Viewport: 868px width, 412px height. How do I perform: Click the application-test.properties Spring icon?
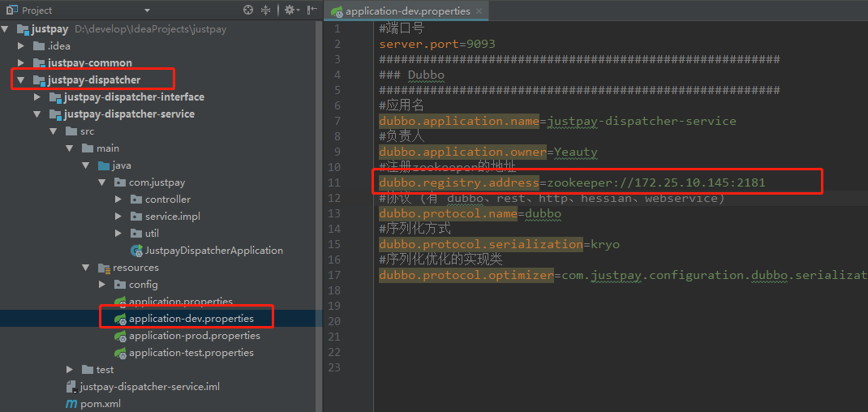120,353
